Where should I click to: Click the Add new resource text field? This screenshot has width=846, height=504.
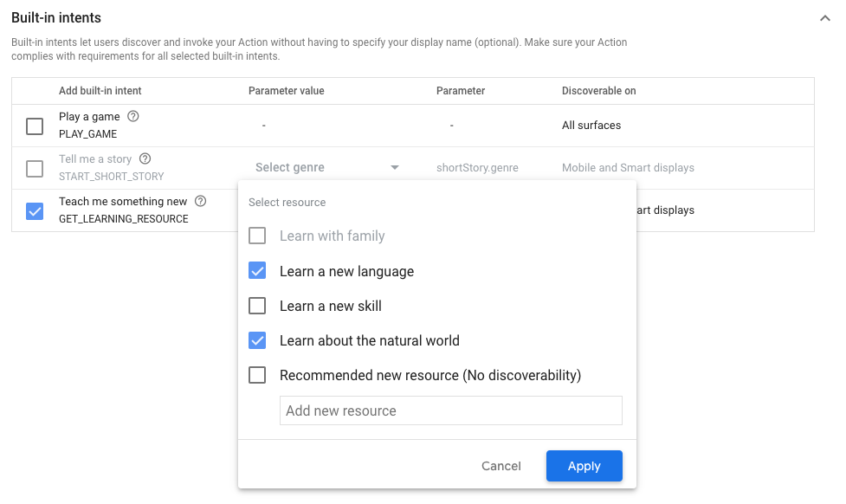click(450, 411)
